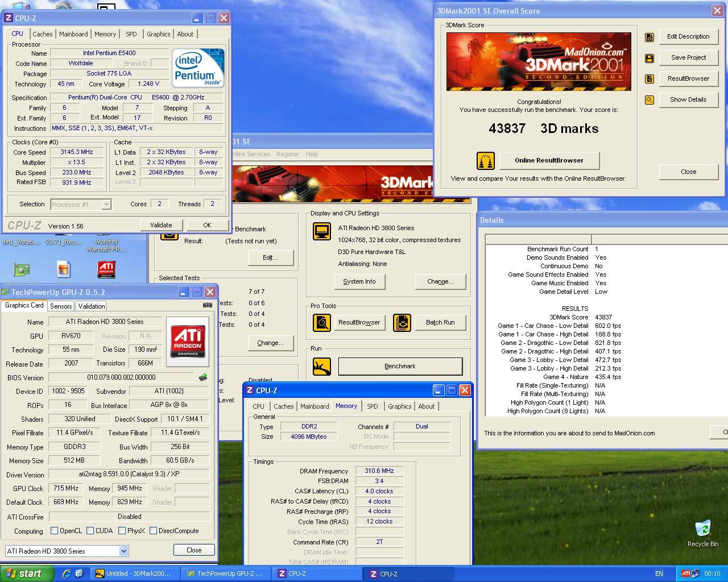Click the Close button in 3DMark score window
The image size is (728, 582).
(x=688, y=172)
